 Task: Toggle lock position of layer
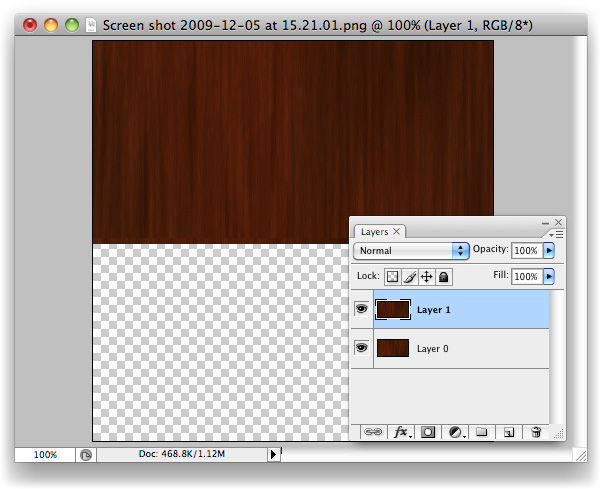[426, 277]
